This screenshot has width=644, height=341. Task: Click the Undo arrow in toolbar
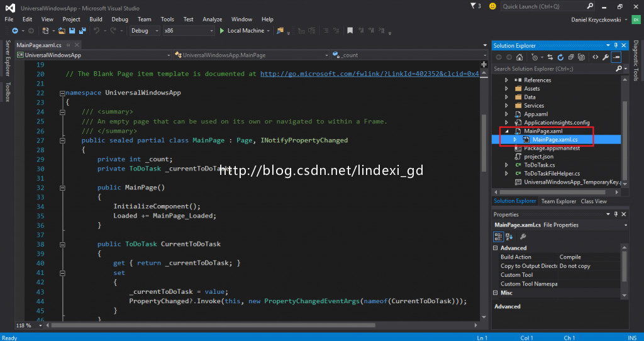pos(96,31)
